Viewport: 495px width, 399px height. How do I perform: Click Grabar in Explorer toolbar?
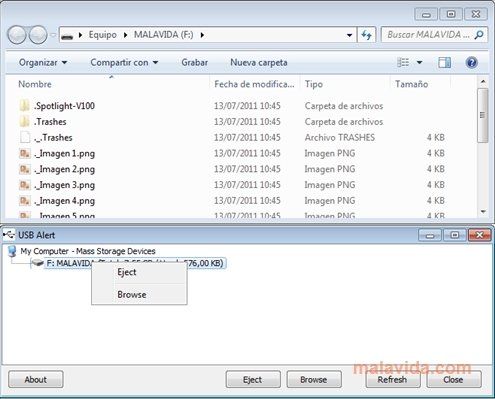195,62
